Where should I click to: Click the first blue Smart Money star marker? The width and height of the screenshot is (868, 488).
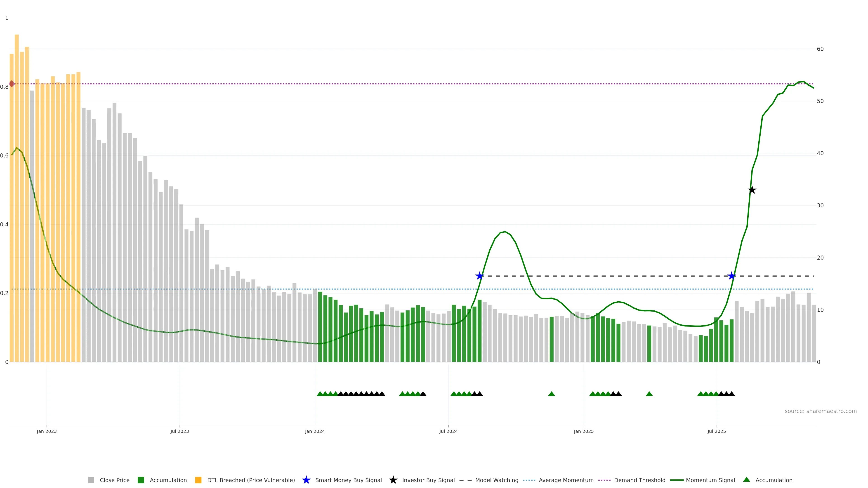[479, 276]
